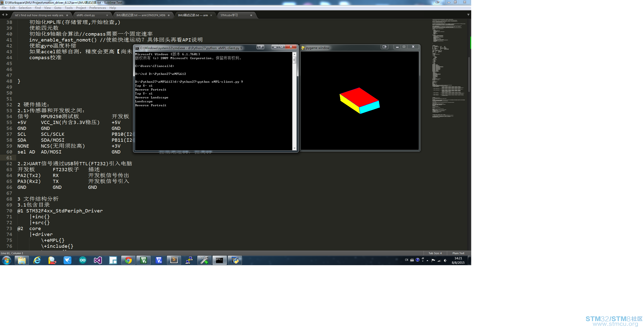The width and height of the screenshot is (644, 330).
Task: Open the Plain Text syntax selector
Action: 458,253
